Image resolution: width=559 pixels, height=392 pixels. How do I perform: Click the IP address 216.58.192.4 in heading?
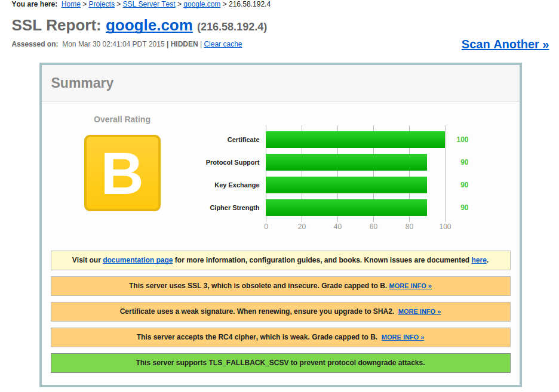tap(232, 27)
